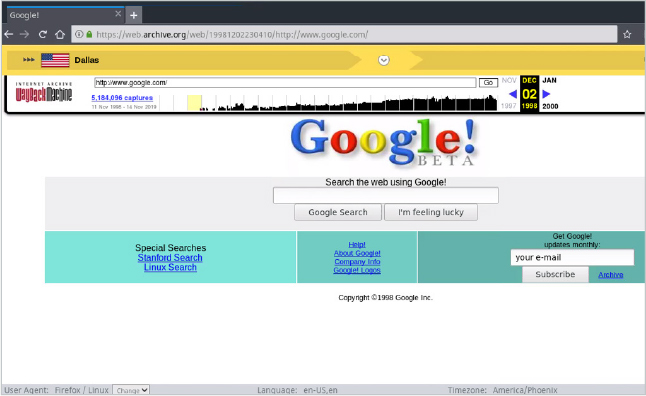Click the site information icon in address bar
The image size is (646, 396).
(79, 34)
